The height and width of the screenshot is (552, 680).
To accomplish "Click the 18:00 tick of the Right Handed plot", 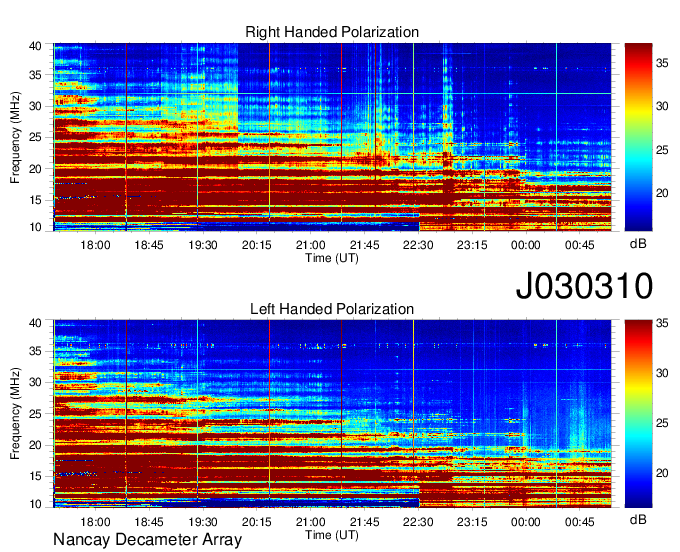I will 95,245.
